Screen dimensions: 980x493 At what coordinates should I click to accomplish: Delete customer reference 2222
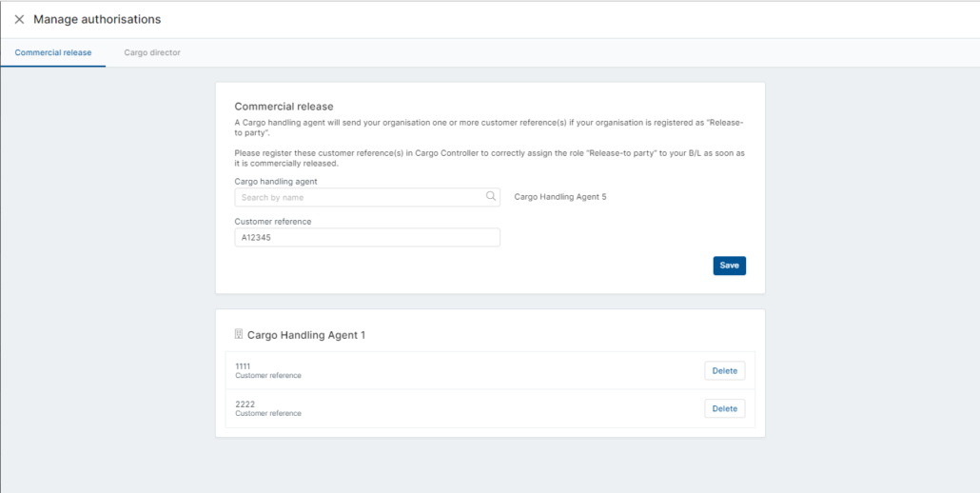point(725,408)
